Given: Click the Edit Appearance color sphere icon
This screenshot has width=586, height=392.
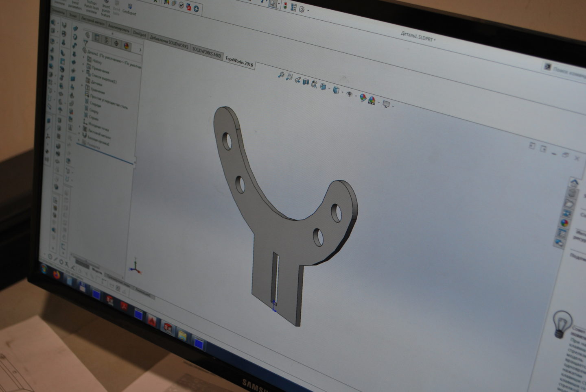Looking at the screenshot, I should 363,97.
